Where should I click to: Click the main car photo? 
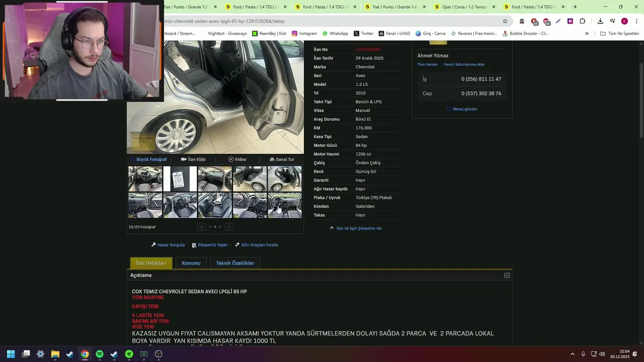(x=215, y=97)
